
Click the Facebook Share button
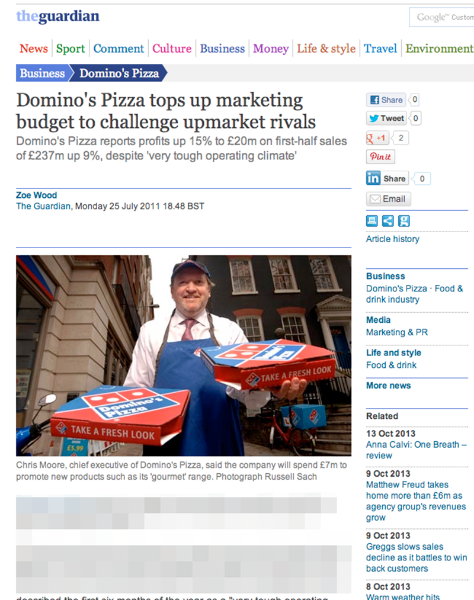(386, 100)
